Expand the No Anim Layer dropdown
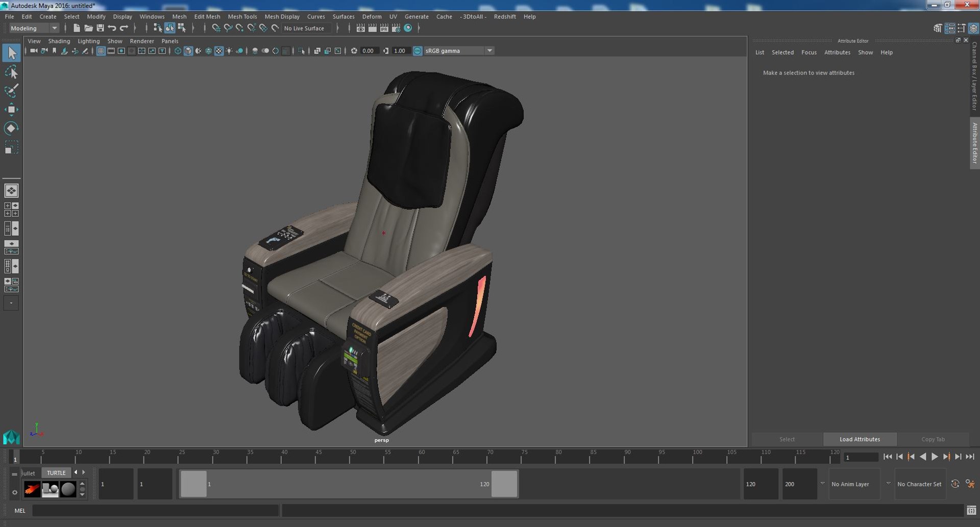The width and height of the screenshot is (980, 527). tap(822, 484)
